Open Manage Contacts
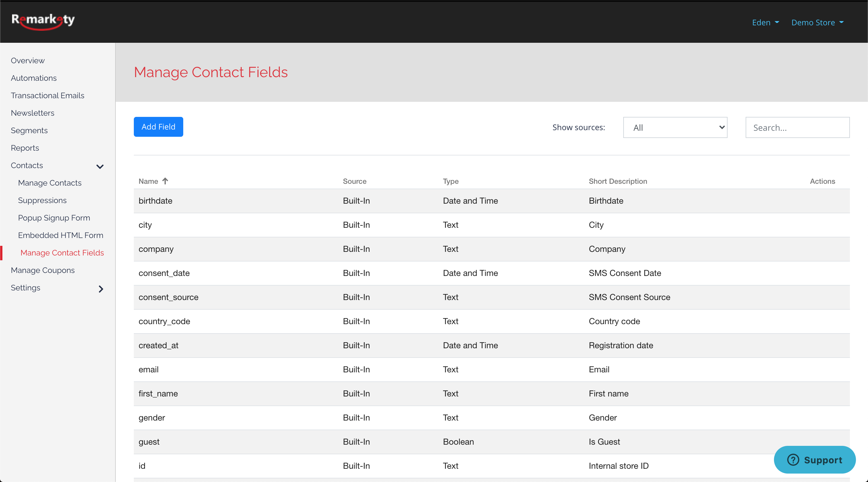This screenshot has height=482, width=868. click(x=50, y=183)
